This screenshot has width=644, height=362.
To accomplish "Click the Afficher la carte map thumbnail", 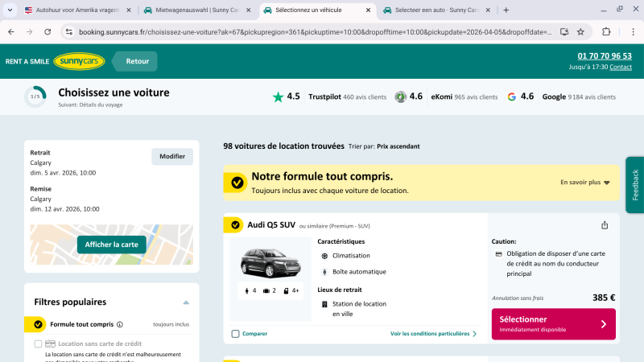I will [112, 245].
